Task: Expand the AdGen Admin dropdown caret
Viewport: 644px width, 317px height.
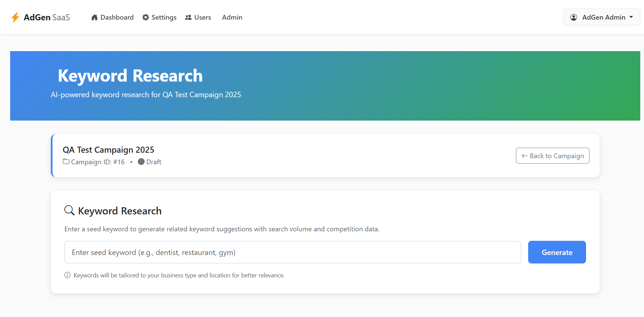Action: 631,17
